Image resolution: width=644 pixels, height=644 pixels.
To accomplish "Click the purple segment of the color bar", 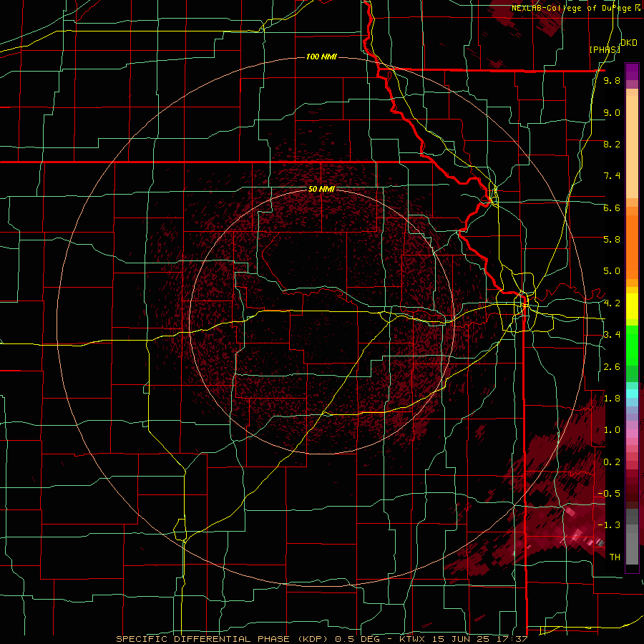I will [632, 72].
